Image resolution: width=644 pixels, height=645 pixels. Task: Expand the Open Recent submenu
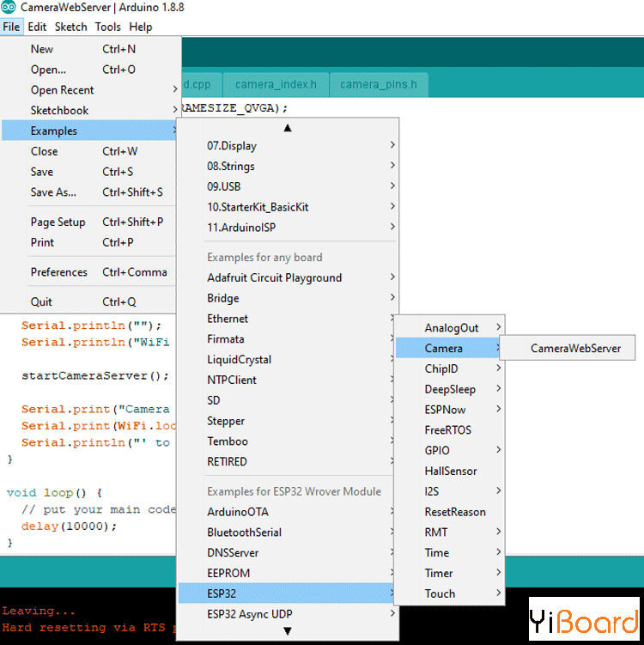coord(88,90)
